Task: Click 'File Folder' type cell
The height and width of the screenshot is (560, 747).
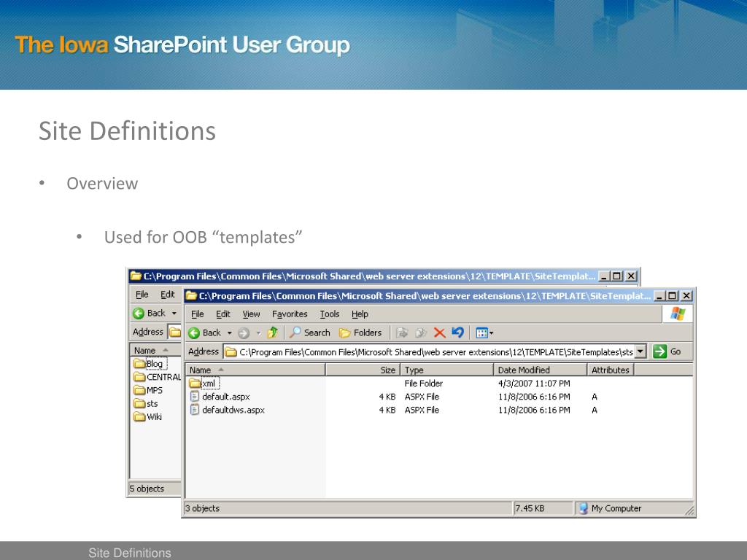Action: click(x=424, y=384)
